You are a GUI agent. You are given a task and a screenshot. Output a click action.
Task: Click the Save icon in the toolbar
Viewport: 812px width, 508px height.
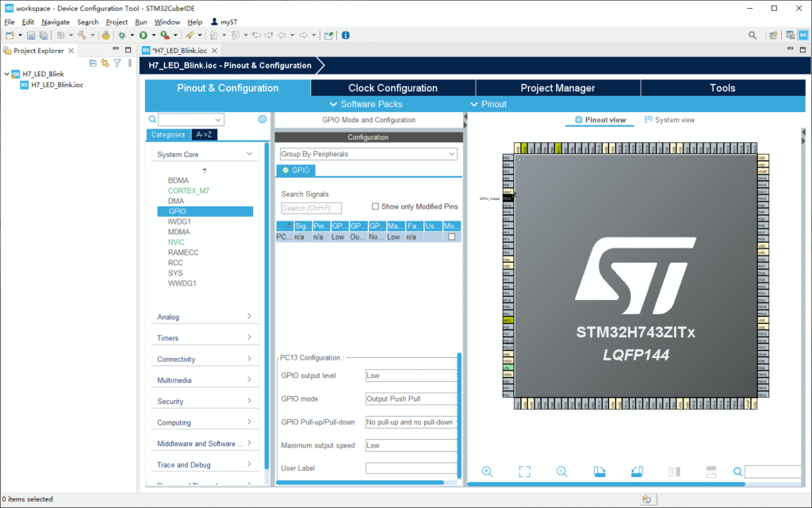click(x=31, y=35)
